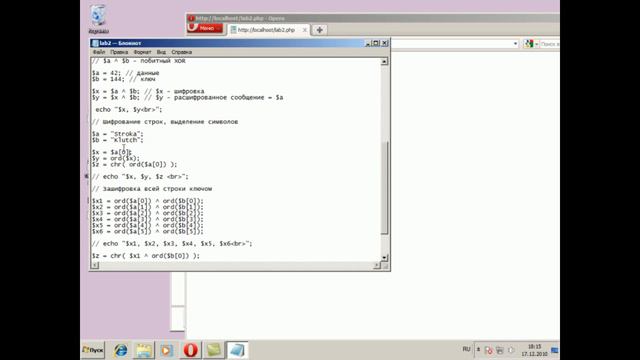Click the line '$b = 144;'
The height and width of the screenshot is (360, 640).
123,79
